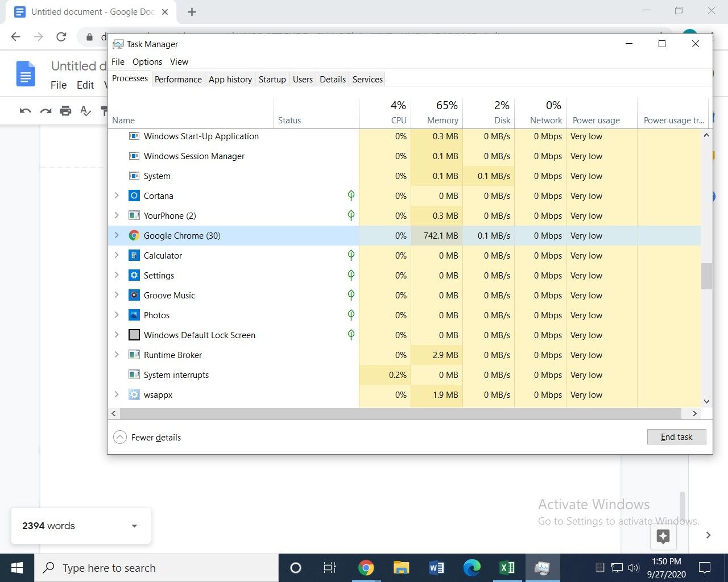Open the word count dropdown arrow

(x=134, y=526)
